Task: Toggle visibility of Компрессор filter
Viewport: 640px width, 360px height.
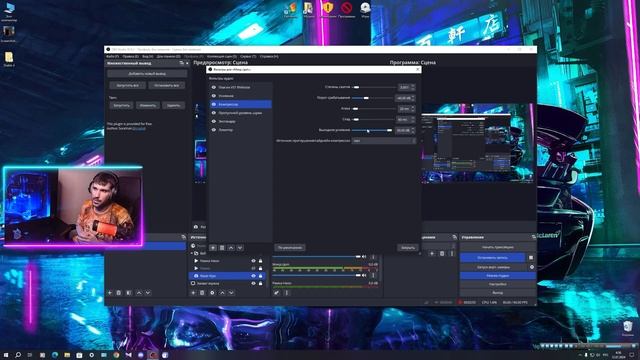Action: 214,104
